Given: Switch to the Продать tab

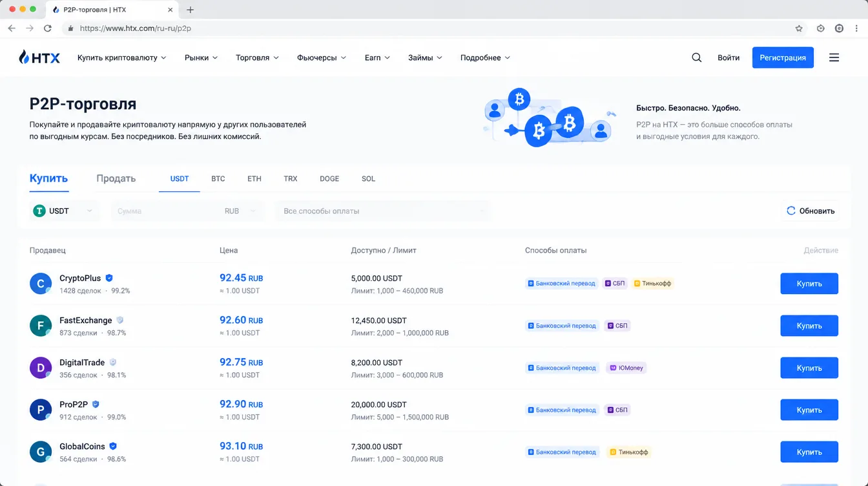Looking at the screenshot, I should point(116,178).
